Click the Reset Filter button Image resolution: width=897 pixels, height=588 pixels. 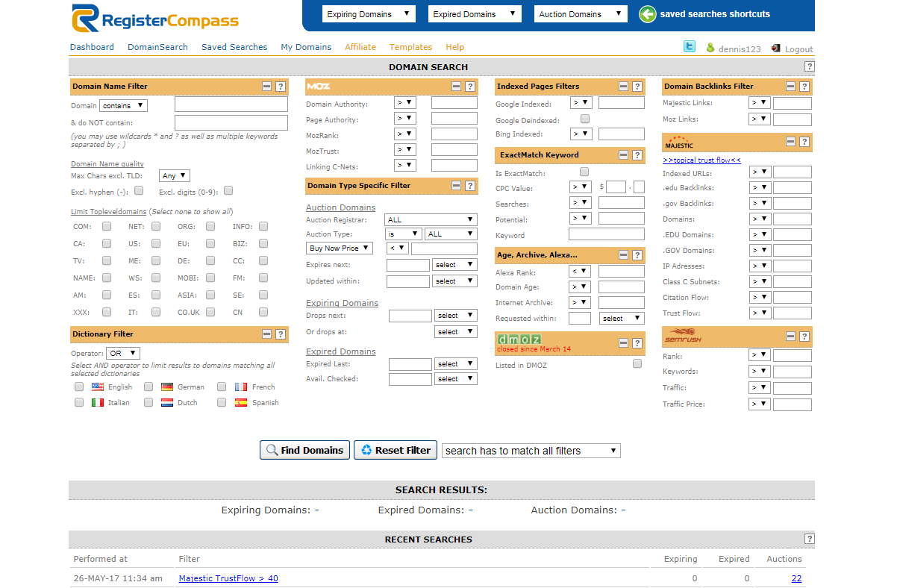(x=396, y=450)
